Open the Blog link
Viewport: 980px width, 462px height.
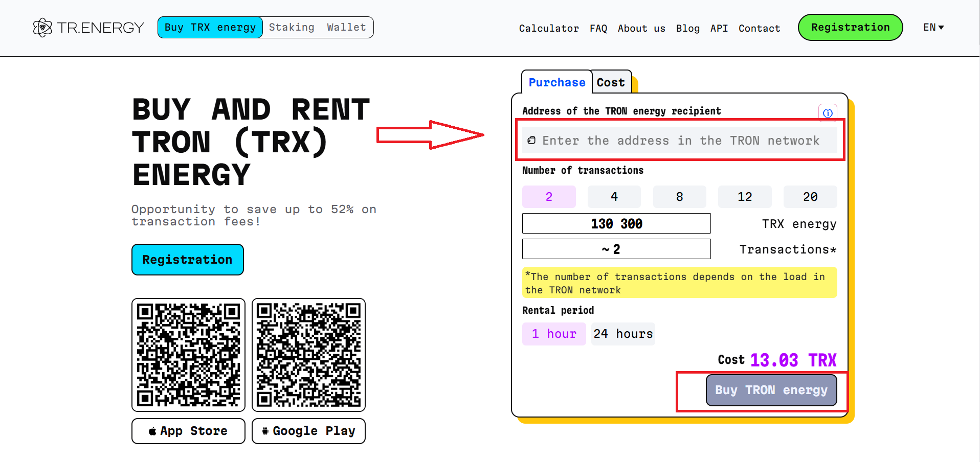coord(687,28)
